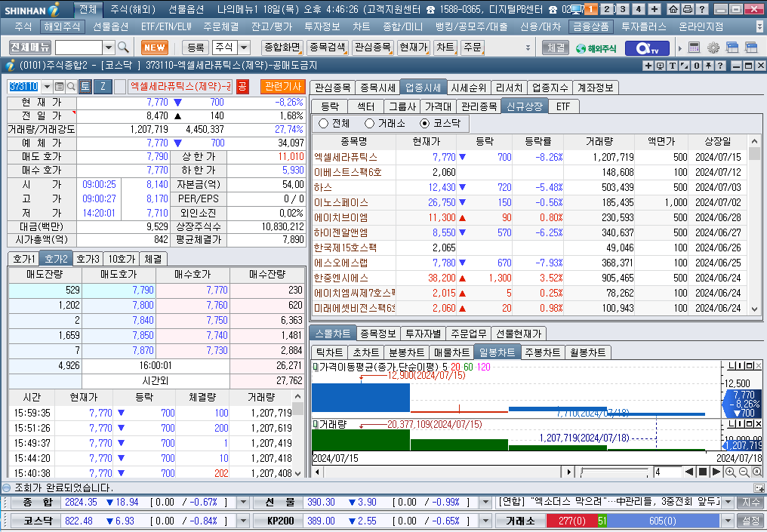Click the 체결 toolbar button
Screen dimensions: 767x532
[556, 48]
